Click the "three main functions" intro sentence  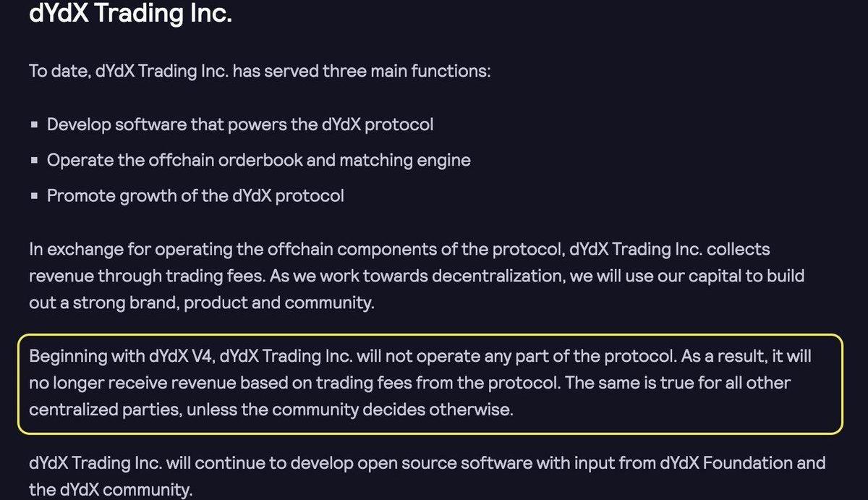pos(260,72)
